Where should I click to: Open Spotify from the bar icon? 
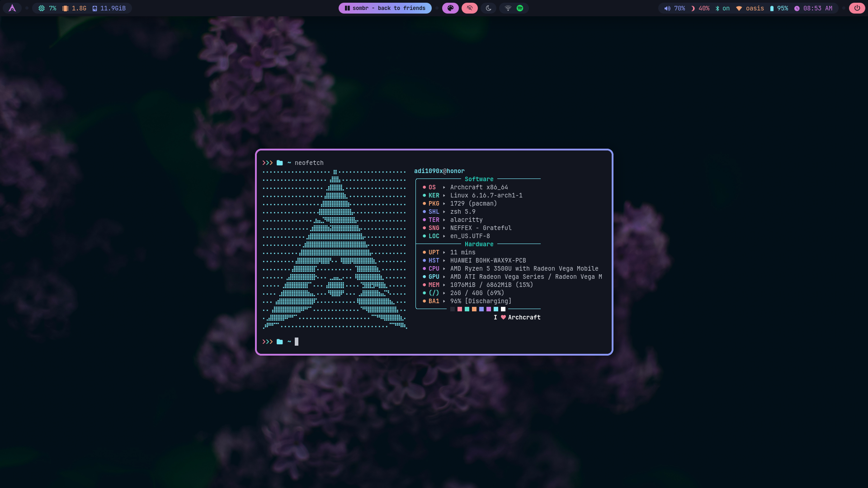click(520, 8)
